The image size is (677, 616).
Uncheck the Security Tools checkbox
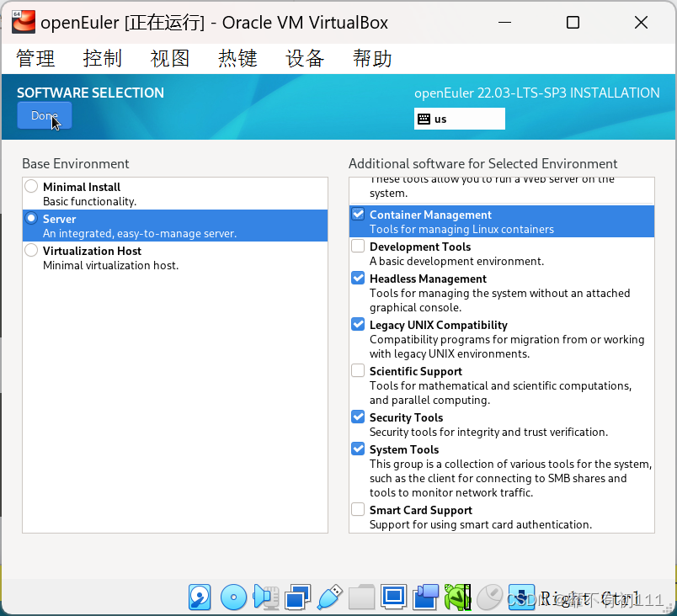pyautogui.click(x=358, y=417)
